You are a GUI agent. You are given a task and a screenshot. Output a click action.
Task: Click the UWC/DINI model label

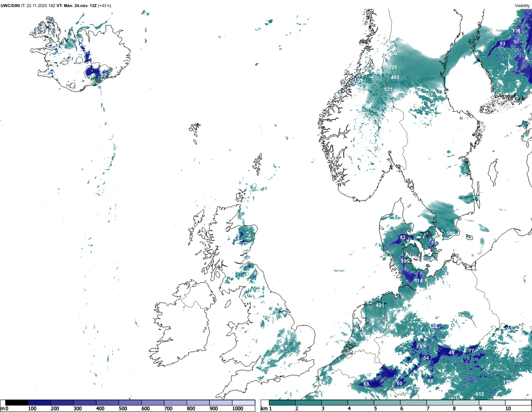point(10,5)
